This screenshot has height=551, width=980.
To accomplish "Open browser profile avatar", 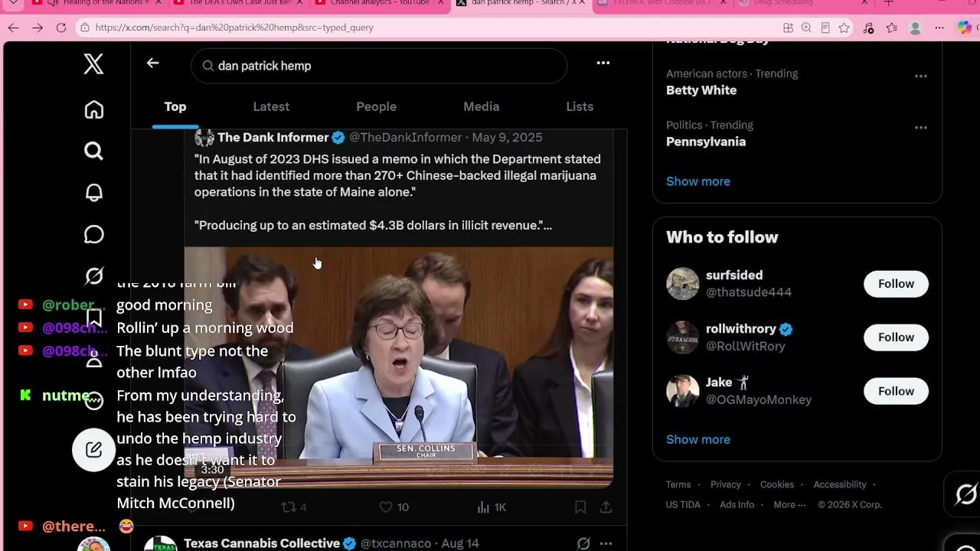I will [x=915, y=28].
